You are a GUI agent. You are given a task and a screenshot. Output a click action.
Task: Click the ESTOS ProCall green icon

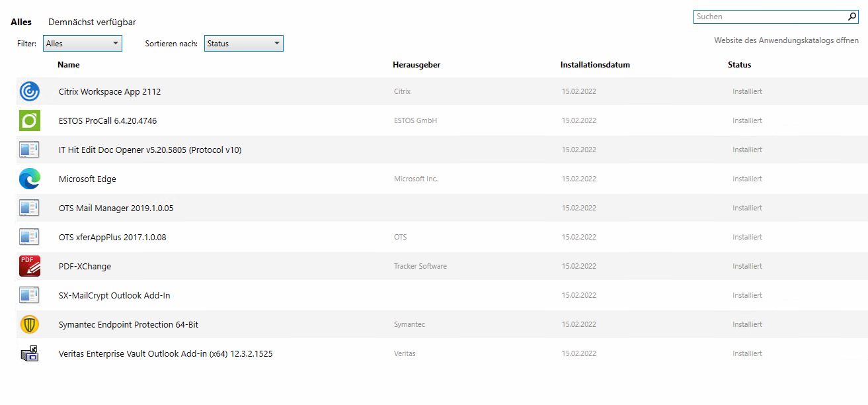pyautogui.click(x=30, y=120)
